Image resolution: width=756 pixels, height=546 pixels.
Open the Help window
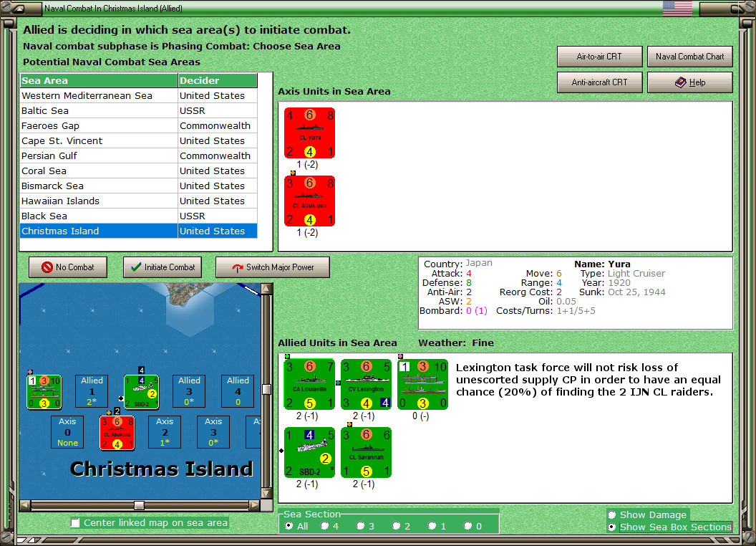[690, 82]
